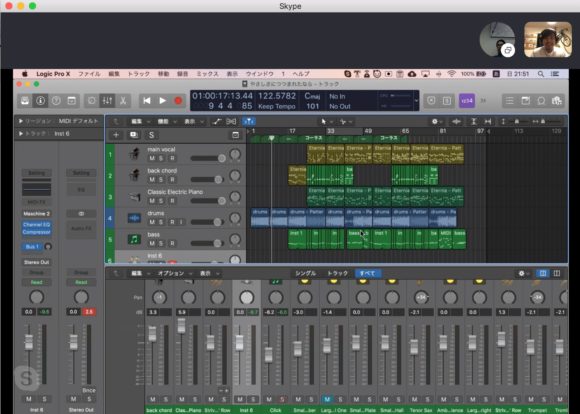The height and width of the screenshot is (414, 580).
Task: Record-enable the Classic Electric Piano track
Action: (172, 201)
